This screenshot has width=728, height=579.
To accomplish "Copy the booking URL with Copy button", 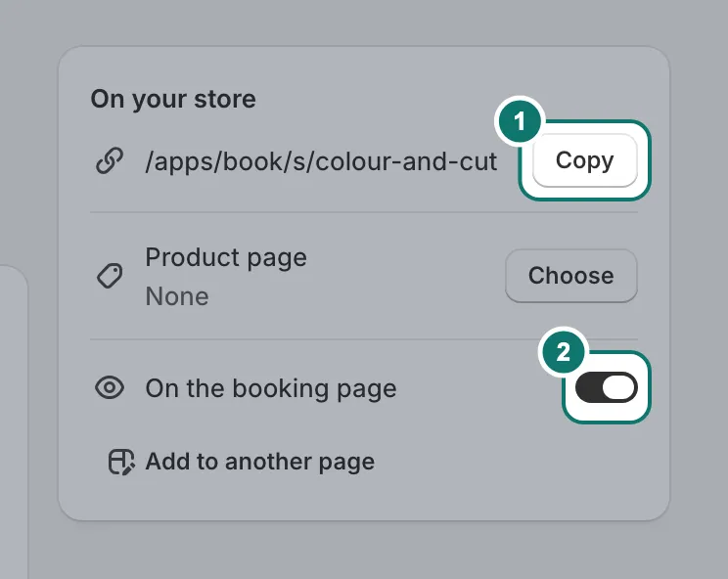I will coord(584,160).
